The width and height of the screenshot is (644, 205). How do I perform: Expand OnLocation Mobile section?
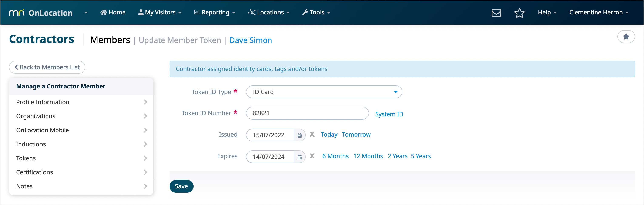coord(81,130)
